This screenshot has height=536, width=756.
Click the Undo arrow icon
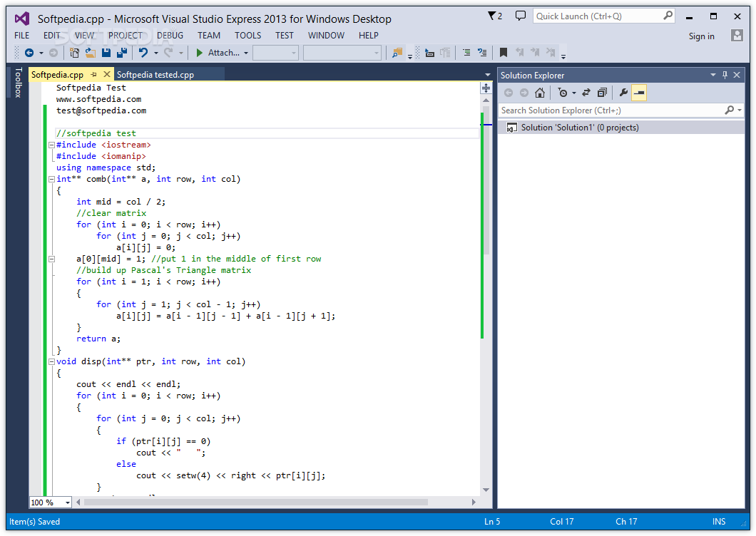coord(143,53)
